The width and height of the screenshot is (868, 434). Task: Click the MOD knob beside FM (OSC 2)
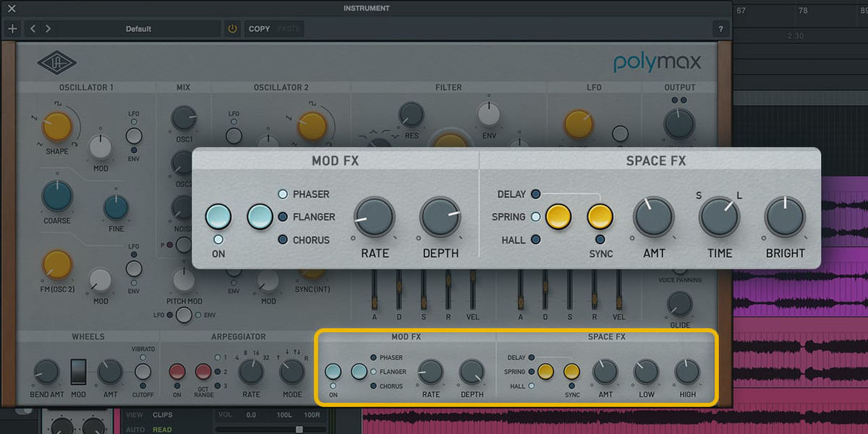pyautogui.click(x=101, y=281)
